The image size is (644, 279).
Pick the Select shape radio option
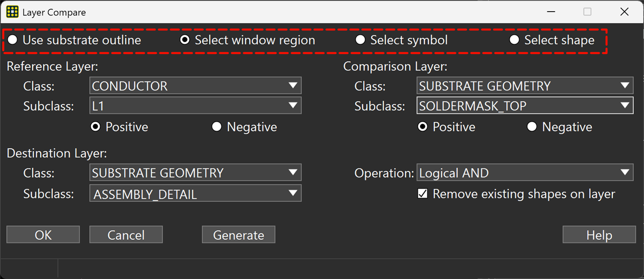pyautogui.click(x=514, y=40)
